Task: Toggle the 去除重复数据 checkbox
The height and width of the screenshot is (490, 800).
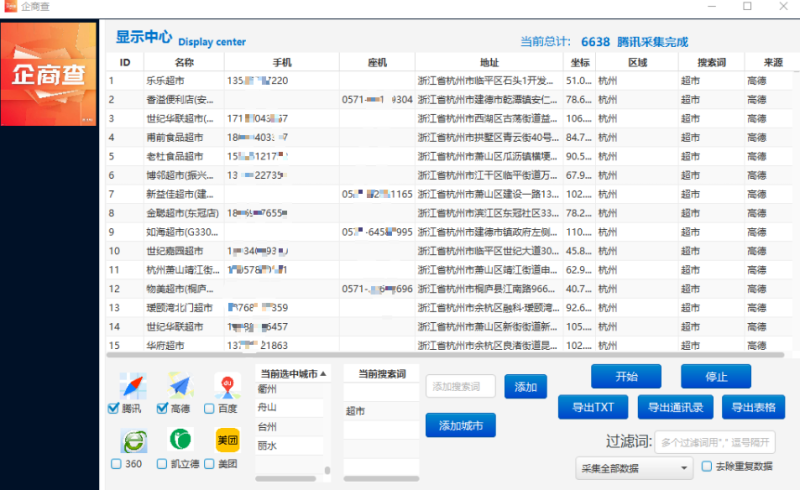Action: pyautogui.click(x=707, y=466)
